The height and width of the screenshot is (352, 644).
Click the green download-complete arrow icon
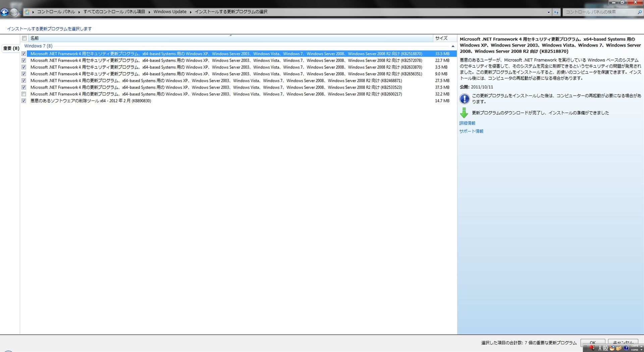[464, 113]
